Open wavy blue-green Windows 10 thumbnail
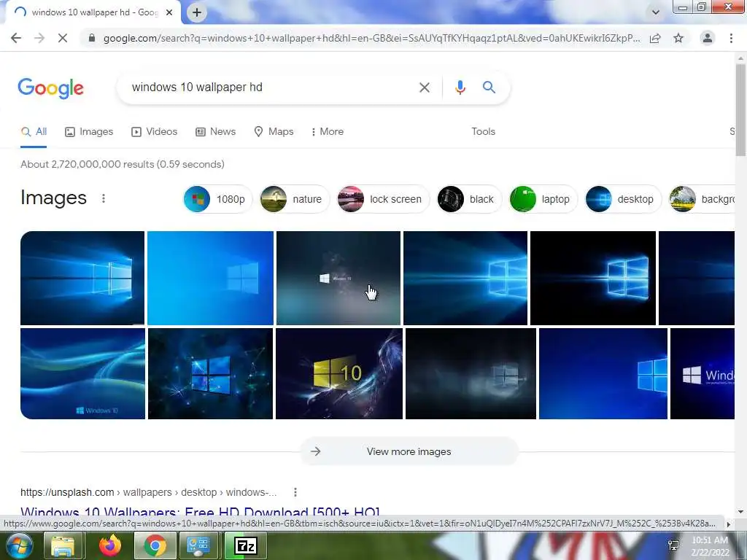 click(x=82, y=374)
